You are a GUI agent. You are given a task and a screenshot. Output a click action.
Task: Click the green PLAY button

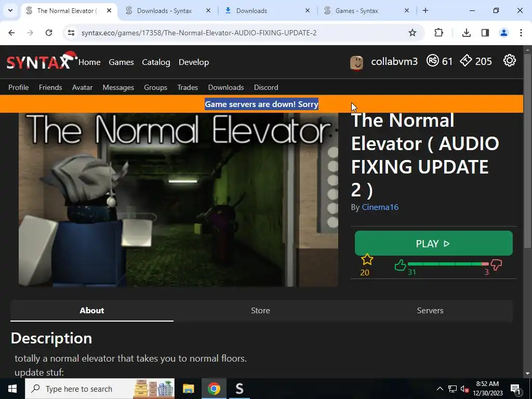pos(434,243)
